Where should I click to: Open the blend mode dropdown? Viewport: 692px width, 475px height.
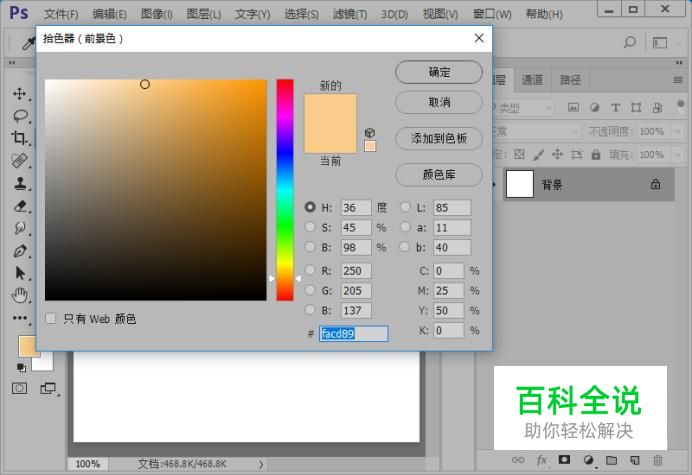click(x=536, y=131)
